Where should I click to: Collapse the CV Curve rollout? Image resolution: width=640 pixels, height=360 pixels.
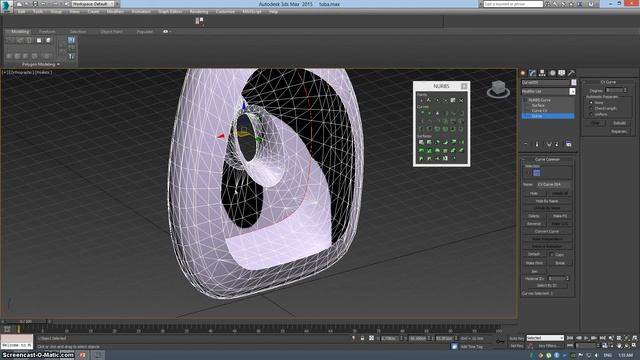[x=608, y=82]
